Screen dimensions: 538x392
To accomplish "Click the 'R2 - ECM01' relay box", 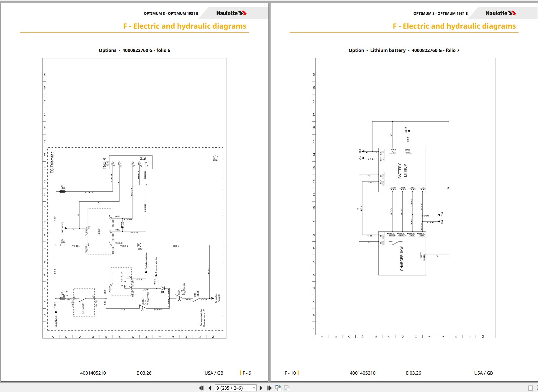I will pyautogui.click(x=121, y=282).
